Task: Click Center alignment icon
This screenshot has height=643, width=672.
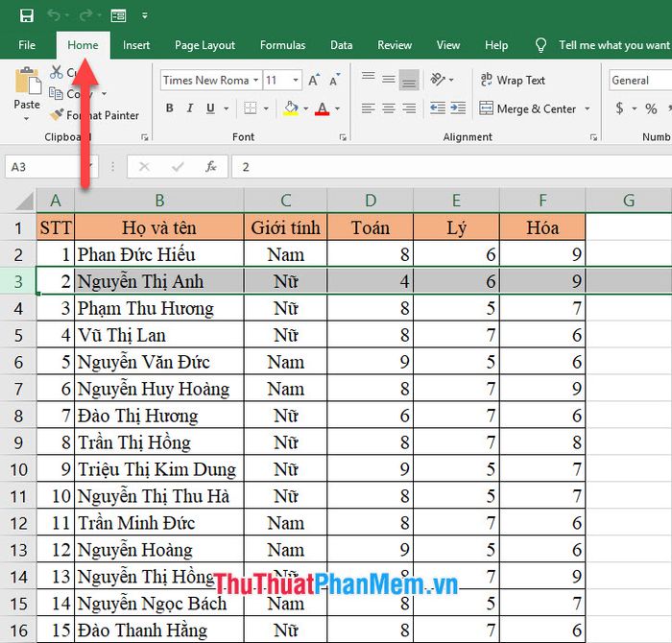Action: coord(389,108)
